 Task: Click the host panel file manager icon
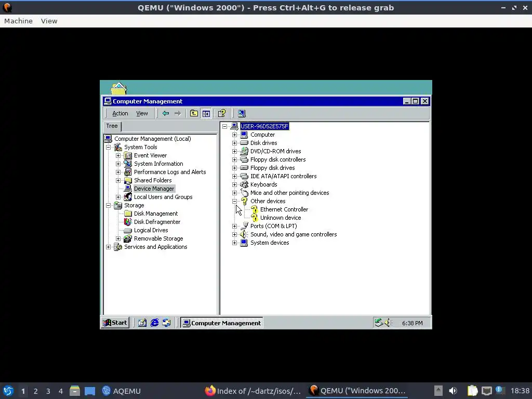pos(75,391)
